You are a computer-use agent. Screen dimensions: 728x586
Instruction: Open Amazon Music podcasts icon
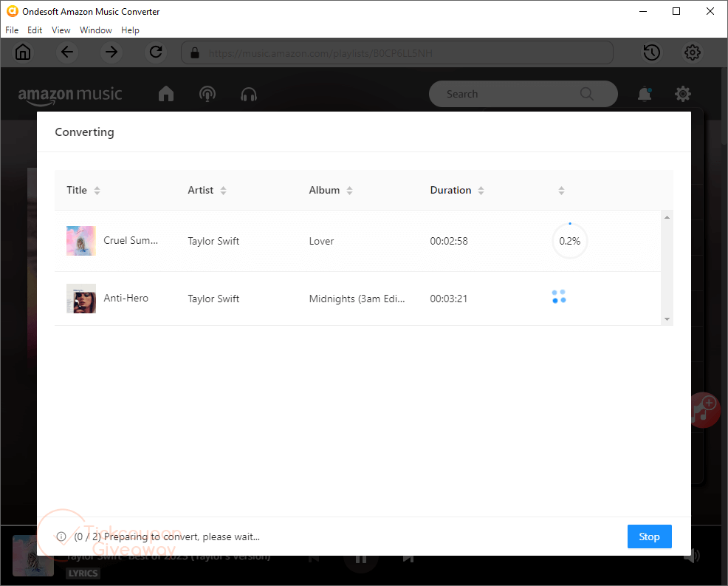click(x=207, y=94)
